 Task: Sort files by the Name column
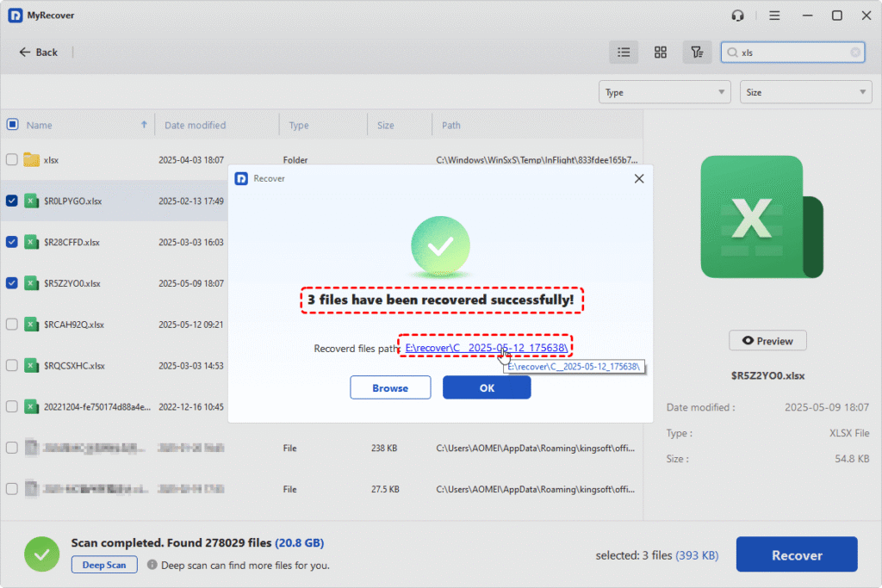40,125
